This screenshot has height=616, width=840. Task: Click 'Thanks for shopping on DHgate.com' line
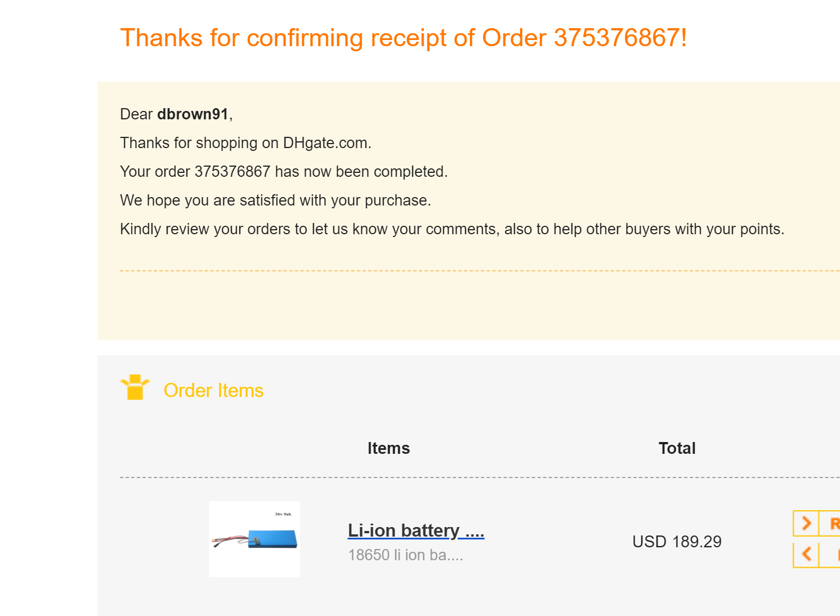245,143
